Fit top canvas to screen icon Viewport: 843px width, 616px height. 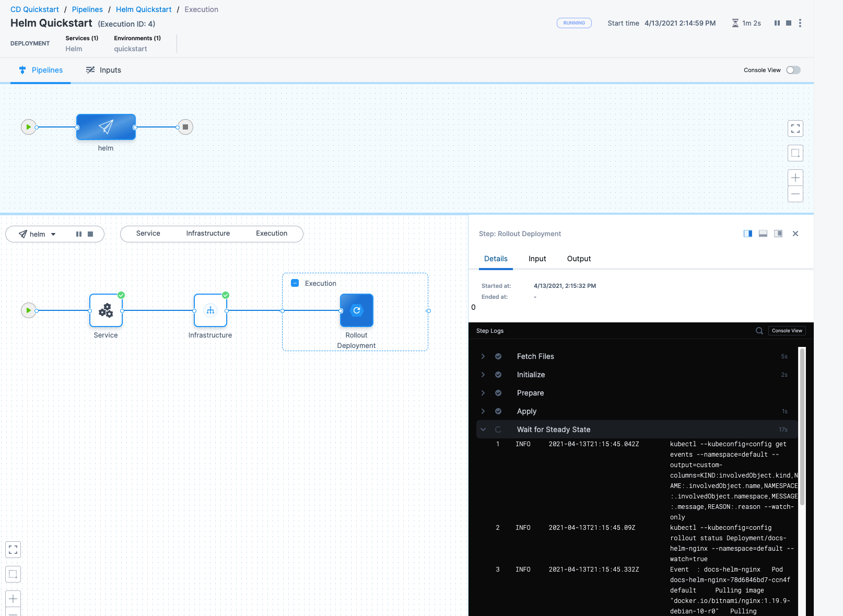795,129
